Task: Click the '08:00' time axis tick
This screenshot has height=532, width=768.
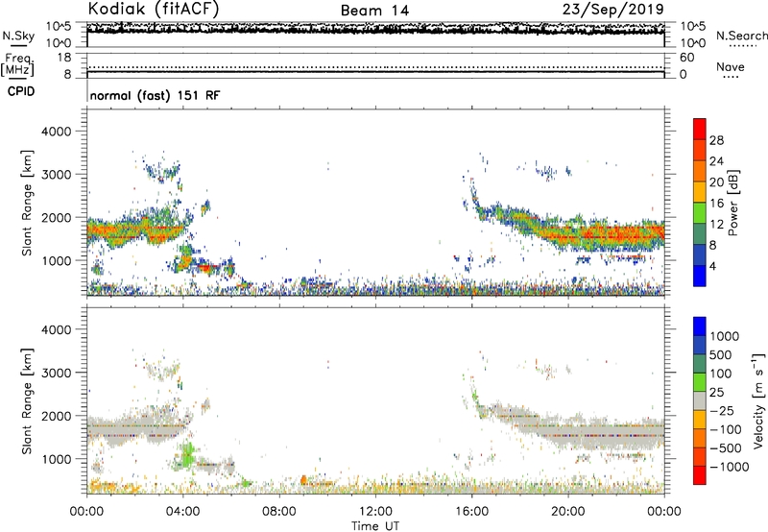Action: (279, 512)
